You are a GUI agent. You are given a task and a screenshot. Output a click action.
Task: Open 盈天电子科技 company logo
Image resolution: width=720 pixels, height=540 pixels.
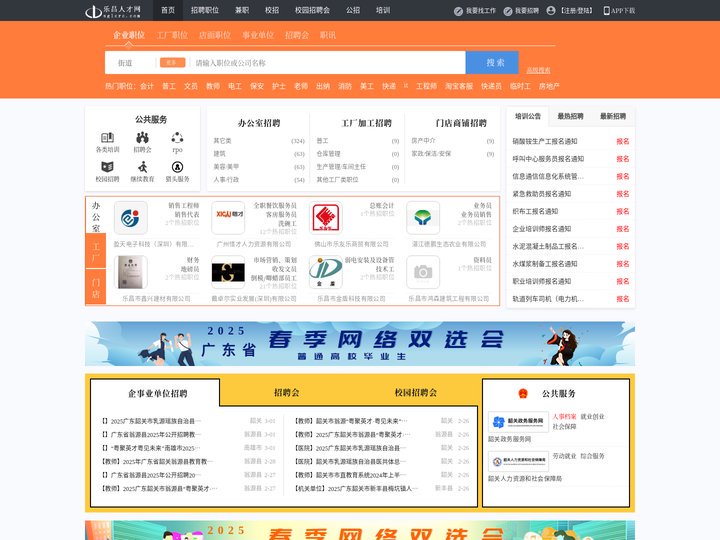(x=130, y=218)
